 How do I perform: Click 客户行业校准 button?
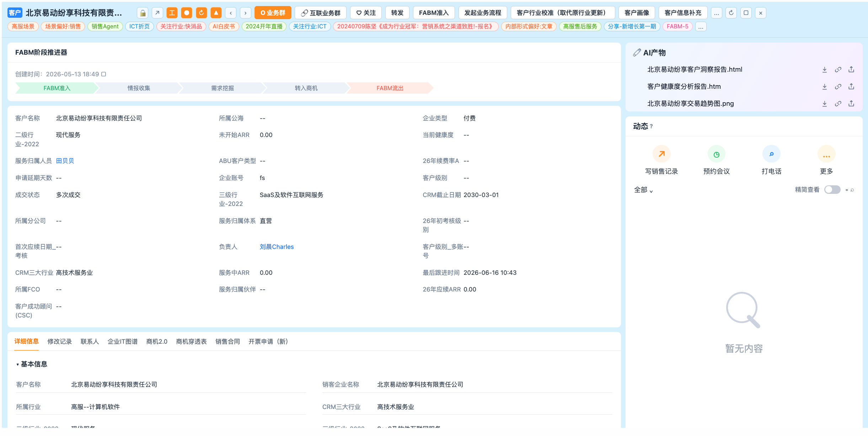point(563,13)
